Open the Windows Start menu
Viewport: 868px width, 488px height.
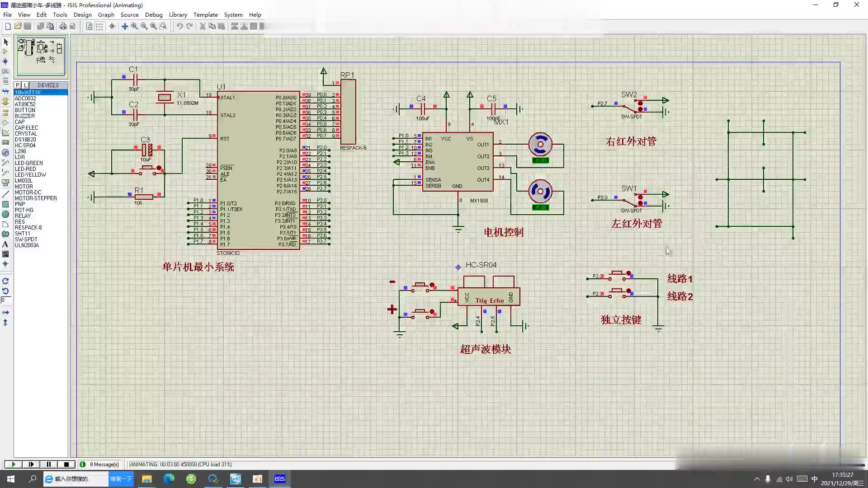point(11,479)
